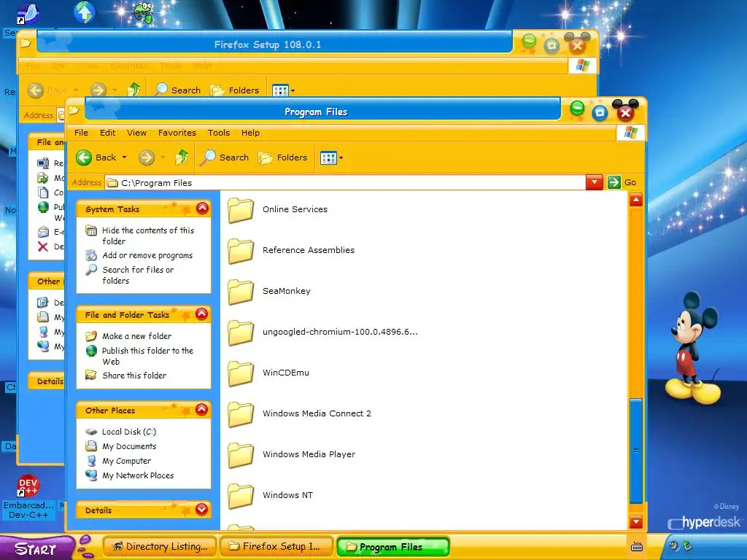
Task: Open the Edit menu in Program Files
Action: (x=108, y=133)
